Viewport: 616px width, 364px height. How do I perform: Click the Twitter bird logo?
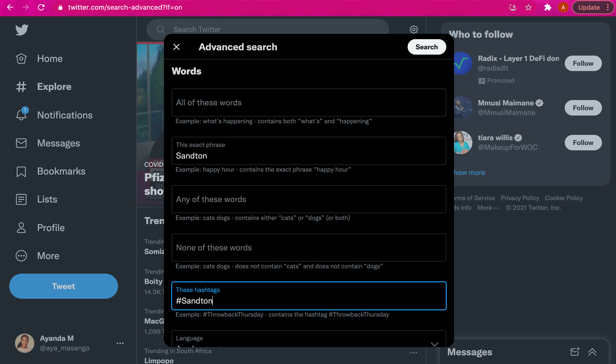tap(22, 30)
